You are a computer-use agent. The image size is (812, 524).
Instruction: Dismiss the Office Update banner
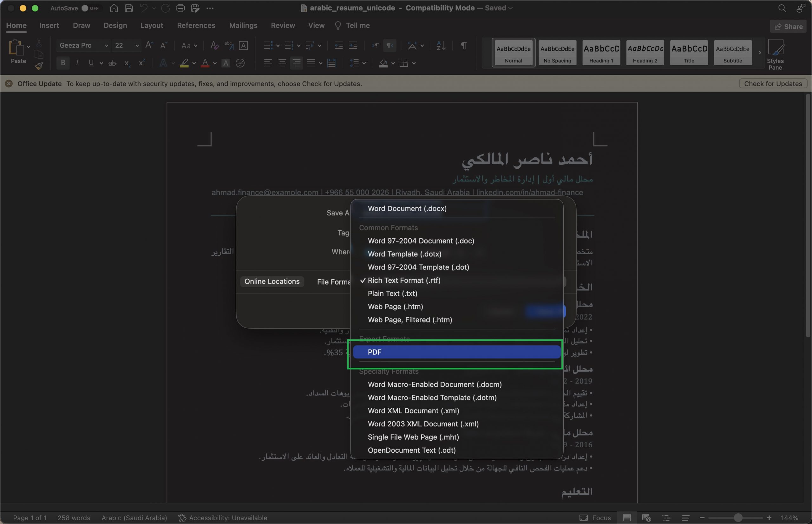(9, 84)
